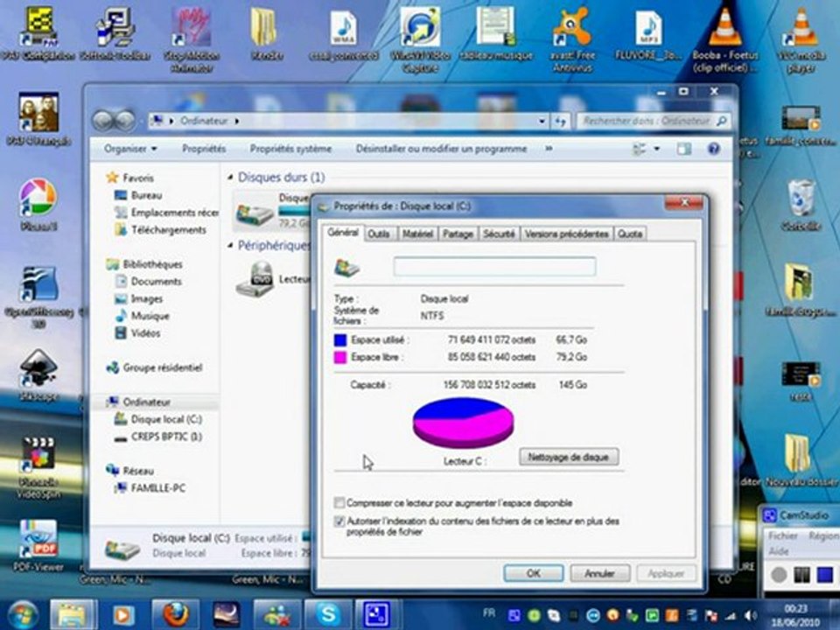Open the Pinnacle VideoSpin desktop icon

[x=38, y=467]
